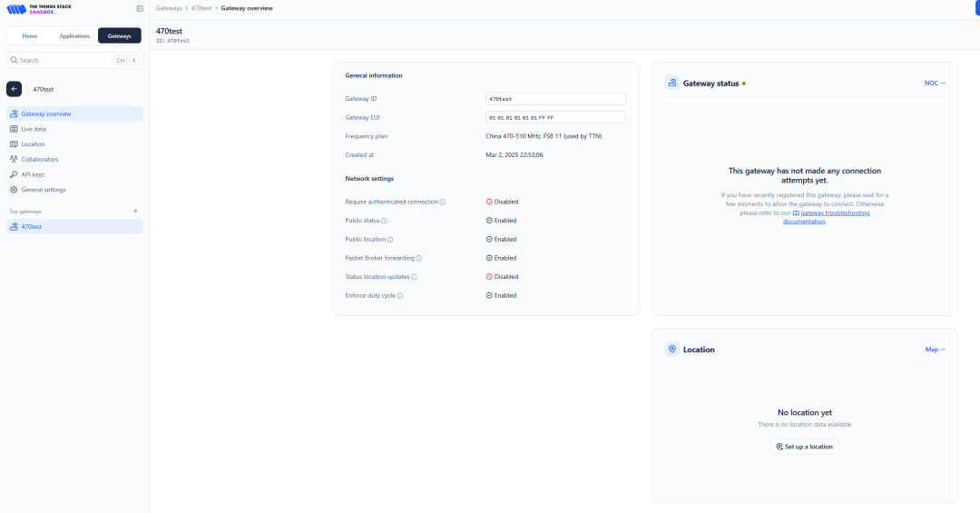This screenshot has height=513, width=980.
Task: Click The Things Stack Sandbox logo
Action: click(x=39, y=9)
